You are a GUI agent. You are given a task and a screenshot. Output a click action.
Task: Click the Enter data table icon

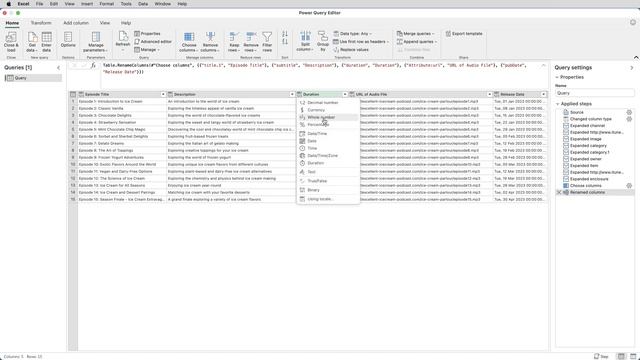point(47,37)
